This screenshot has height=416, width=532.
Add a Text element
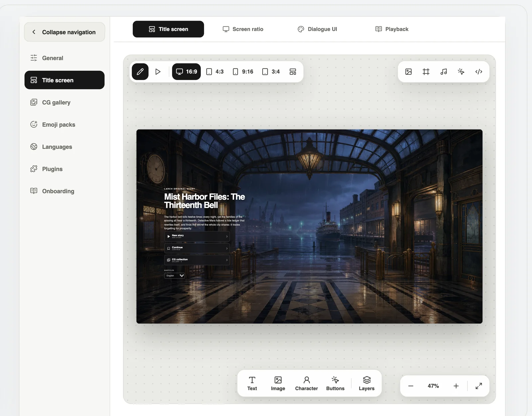[252, 383]
